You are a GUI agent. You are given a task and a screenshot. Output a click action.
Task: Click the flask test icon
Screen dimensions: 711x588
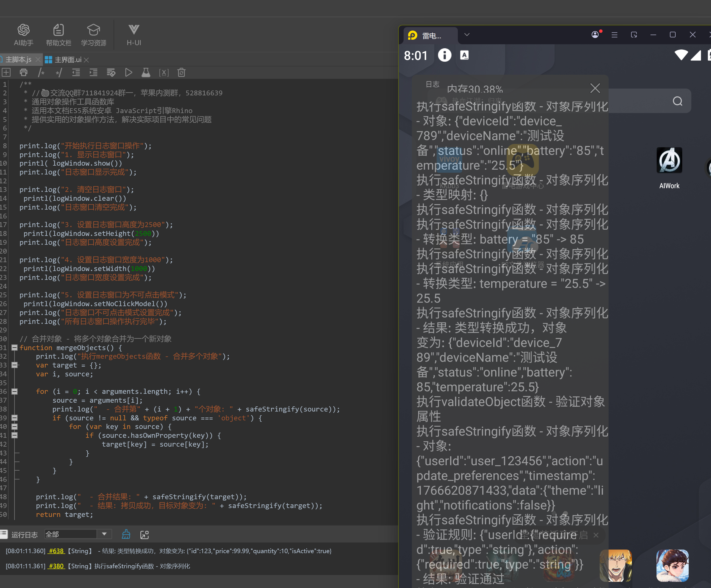tap(146, 73)
